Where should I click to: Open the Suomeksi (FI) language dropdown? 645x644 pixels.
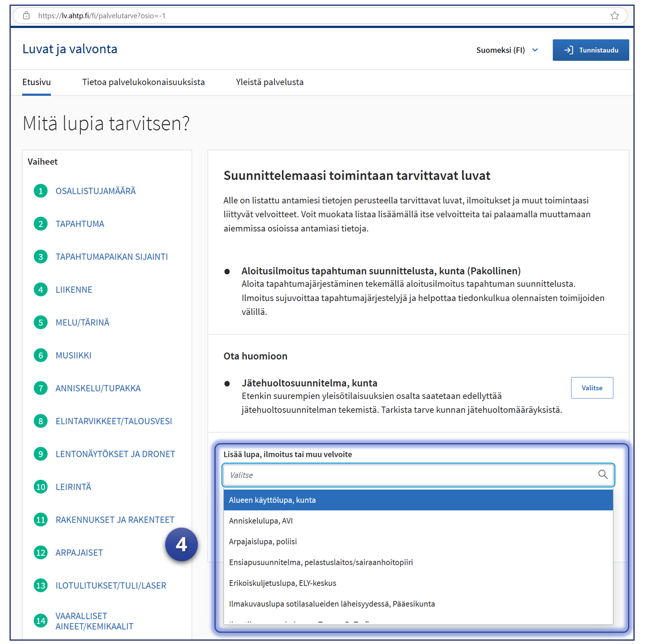click(x=507, y=50)
